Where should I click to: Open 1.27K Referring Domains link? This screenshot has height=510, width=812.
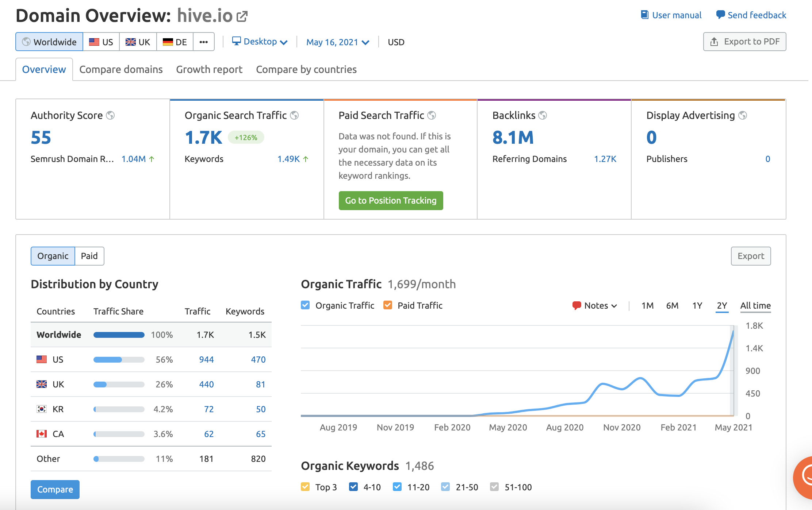(605, 159)
